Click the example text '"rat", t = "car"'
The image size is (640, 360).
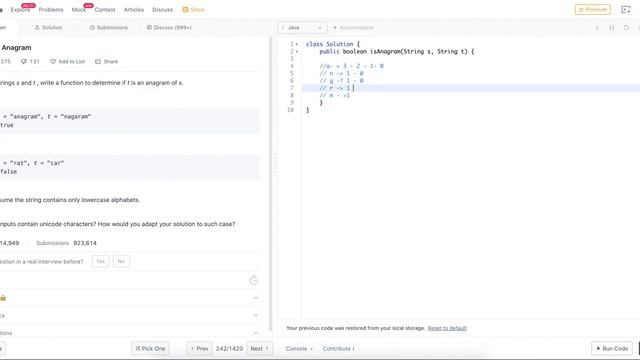pos(36,163)
